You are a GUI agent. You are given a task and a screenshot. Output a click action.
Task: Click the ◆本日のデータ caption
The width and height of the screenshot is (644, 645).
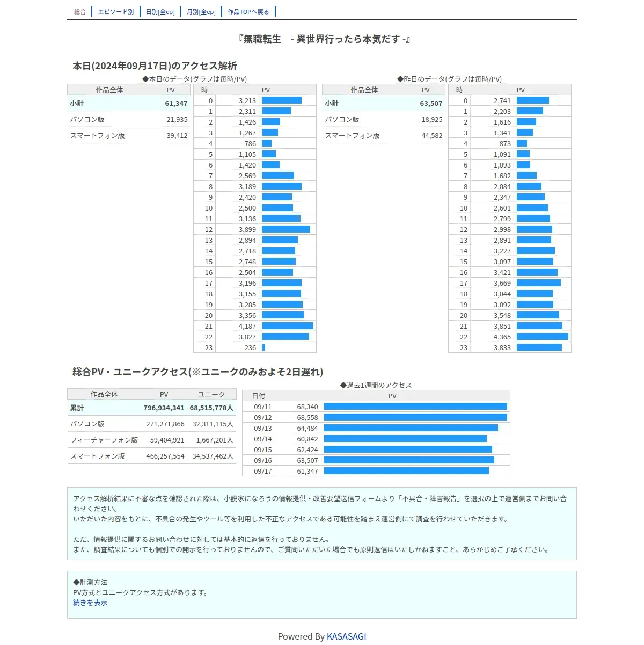195,79
